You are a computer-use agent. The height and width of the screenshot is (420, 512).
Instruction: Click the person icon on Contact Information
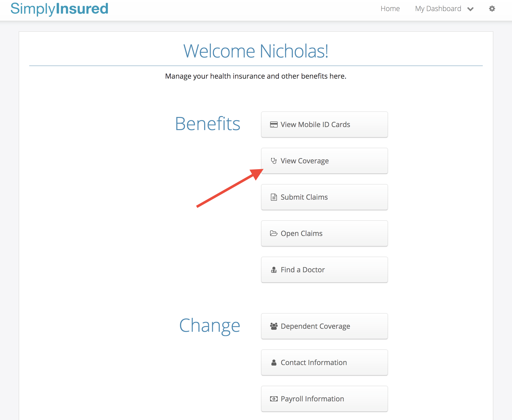[274, 363]
